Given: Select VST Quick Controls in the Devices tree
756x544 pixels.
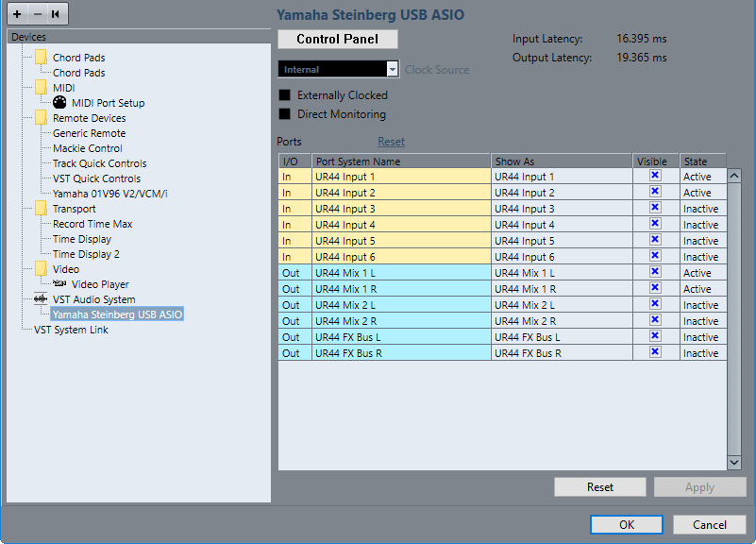Looking at the screenshot, I should click(97, 178).
